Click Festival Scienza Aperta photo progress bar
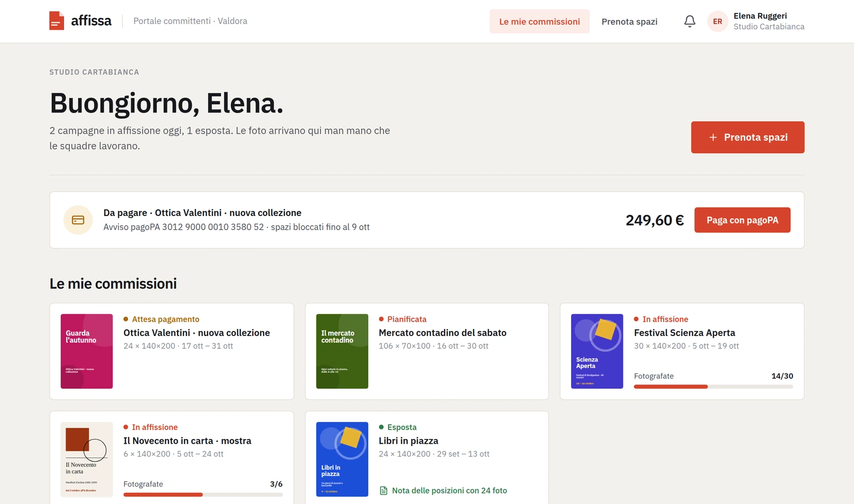The image size is (854, 504). 713,387
